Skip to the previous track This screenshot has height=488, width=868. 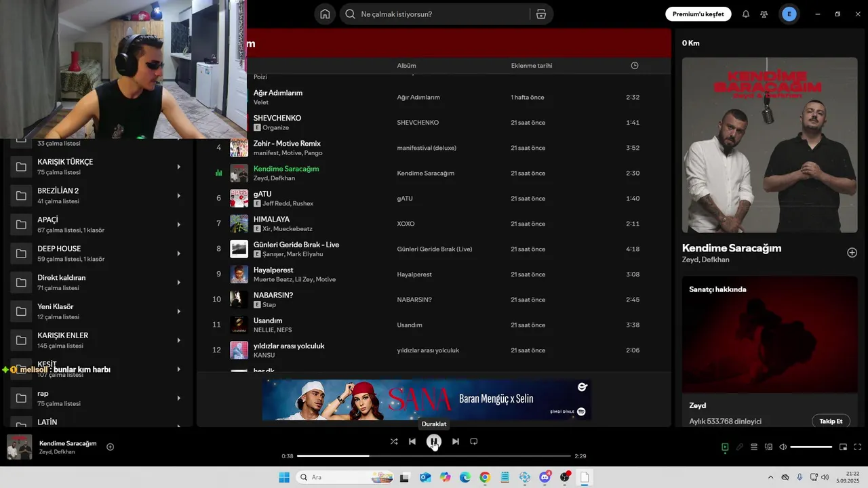pos(412,441)
